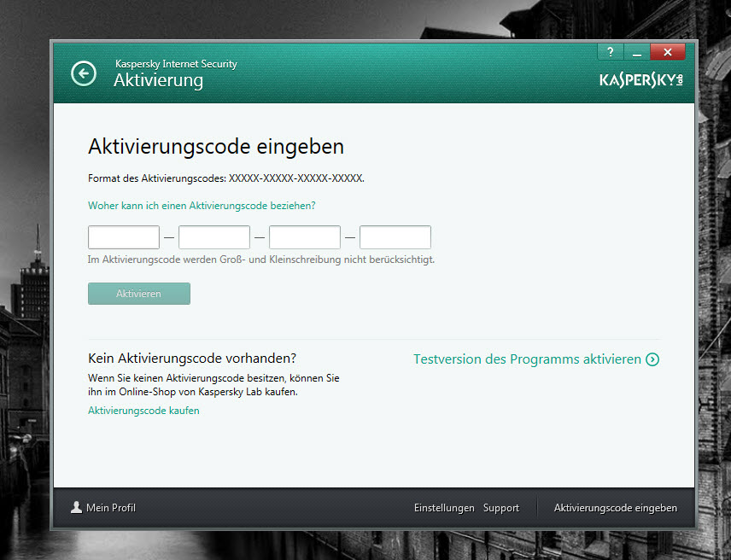Image resolution: width=731 pixels, height=560 pixels.
Task: Go back using the circled arrow icon
Action: tap(84, 73)
